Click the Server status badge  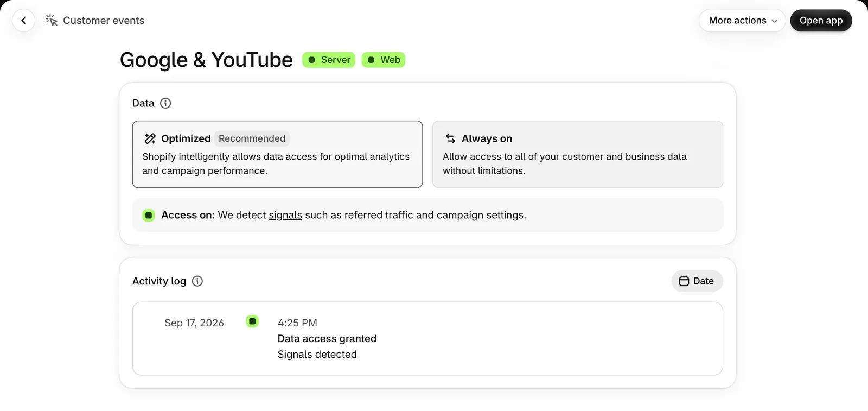(329, 60)
